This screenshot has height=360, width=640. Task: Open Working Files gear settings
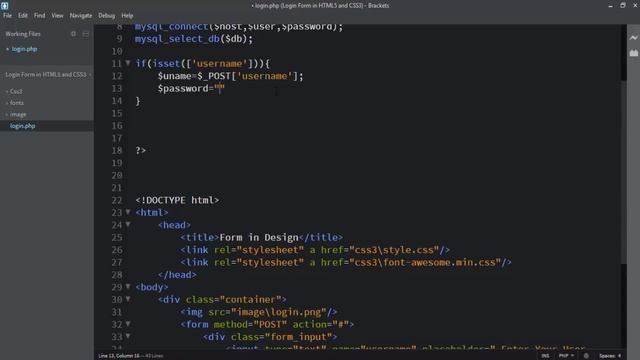pos(73,34)
